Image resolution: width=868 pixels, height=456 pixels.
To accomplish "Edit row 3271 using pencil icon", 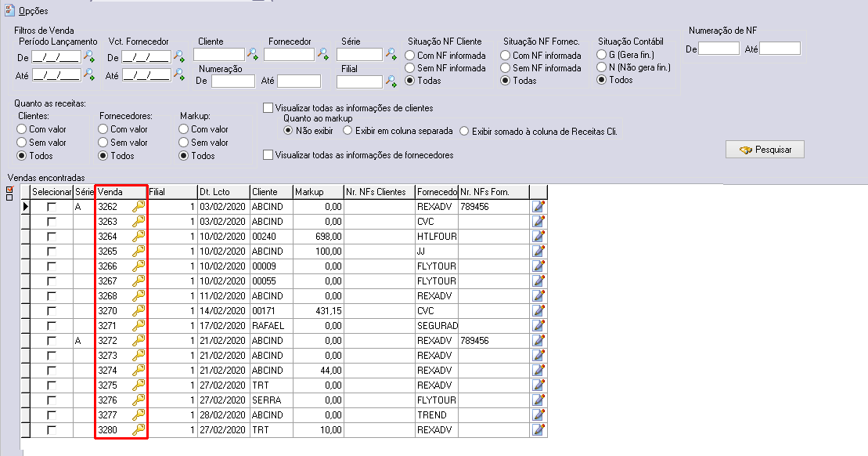I will click(538, 326).
